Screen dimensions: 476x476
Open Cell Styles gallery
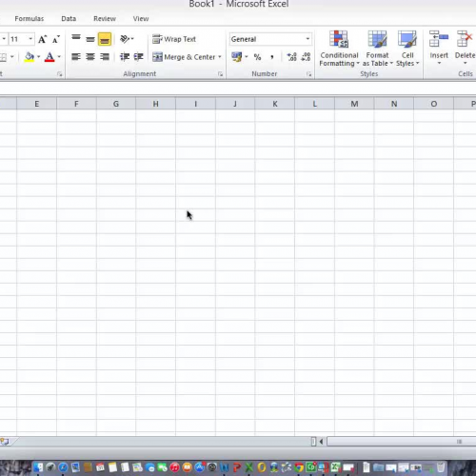pos(407,49)
